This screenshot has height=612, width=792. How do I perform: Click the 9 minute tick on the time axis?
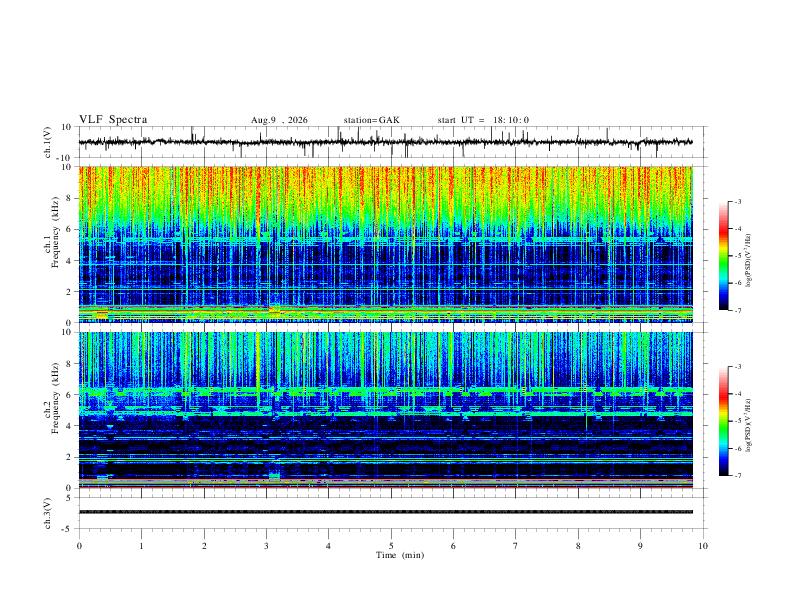(x=641, y=546)
